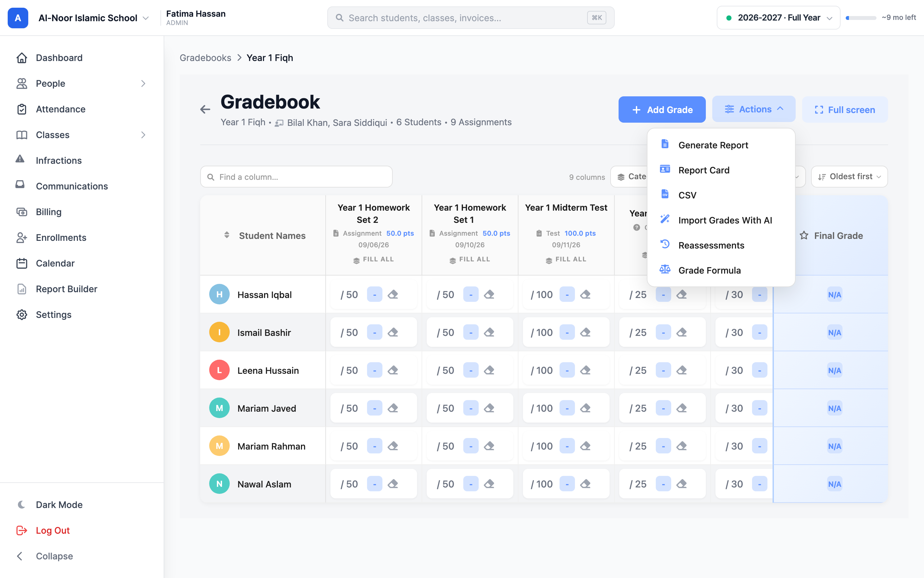
Task: Open Billing icon in sidebar
Action: 22,212
